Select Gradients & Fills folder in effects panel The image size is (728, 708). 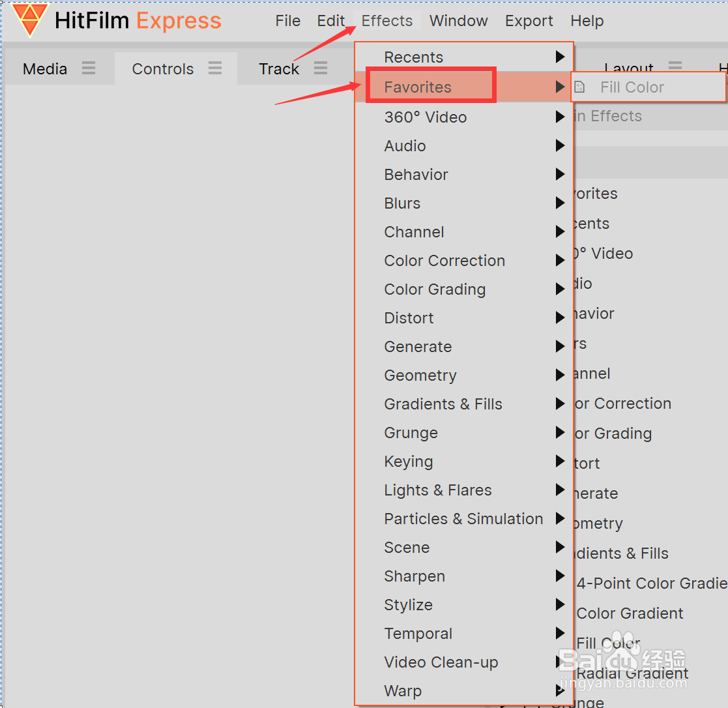(621, 553)
